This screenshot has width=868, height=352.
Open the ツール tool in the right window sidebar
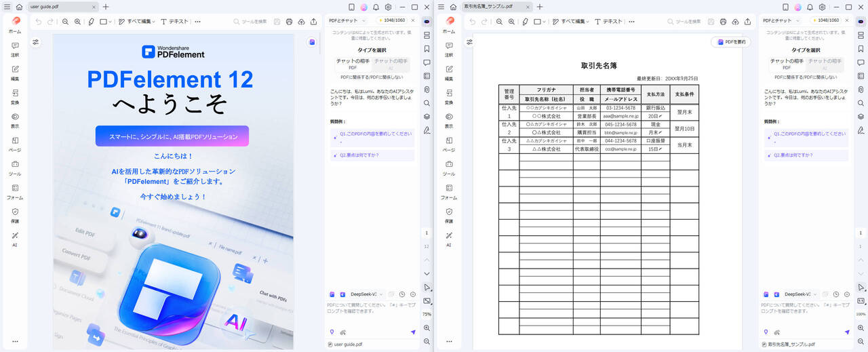pos(449,168)
